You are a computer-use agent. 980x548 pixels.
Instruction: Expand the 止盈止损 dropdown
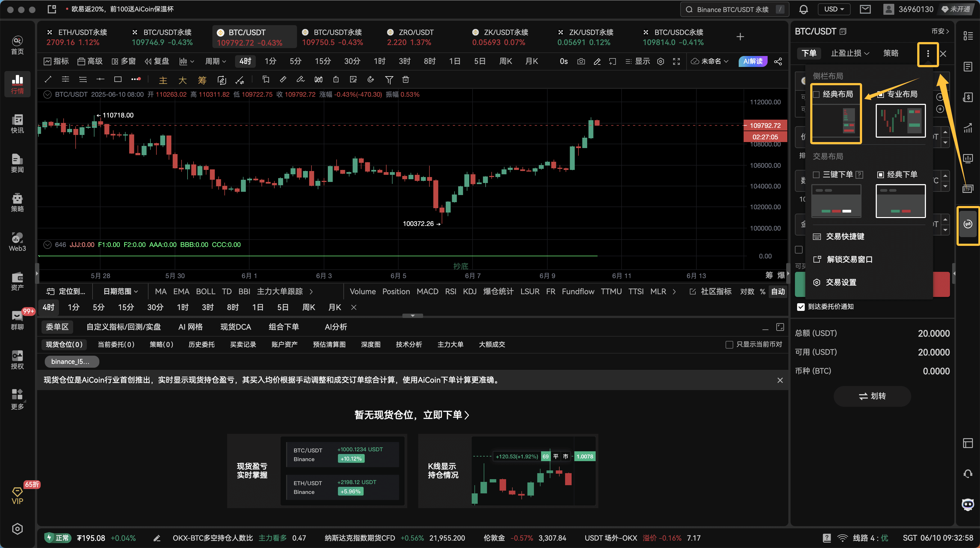850,53
